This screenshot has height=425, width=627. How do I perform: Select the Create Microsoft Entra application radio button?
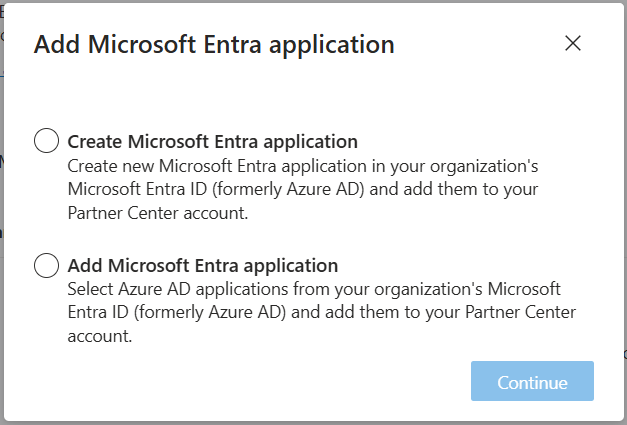(x=46, y=141)
